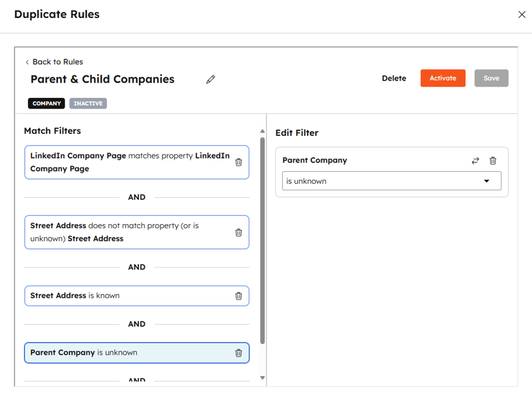
Task: Remove the "Parent Company is unknown" filter
Action: point(239,353)
